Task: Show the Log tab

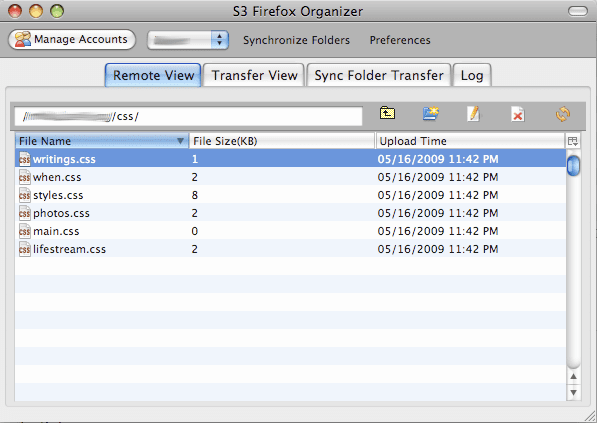Action: click(472, 75)
